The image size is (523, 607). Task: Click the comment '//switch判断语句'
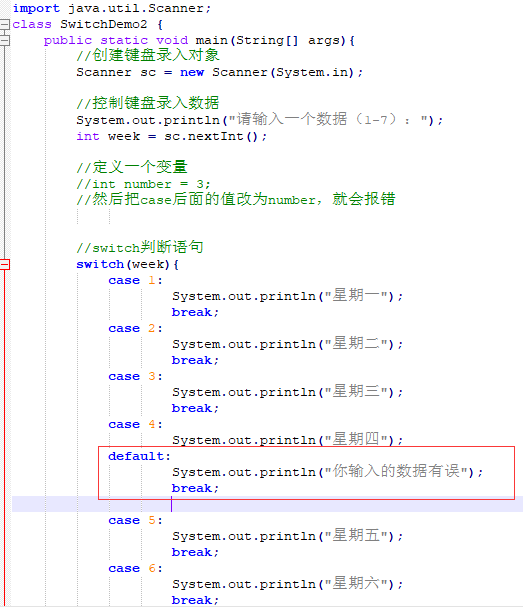tap(140, 247)
